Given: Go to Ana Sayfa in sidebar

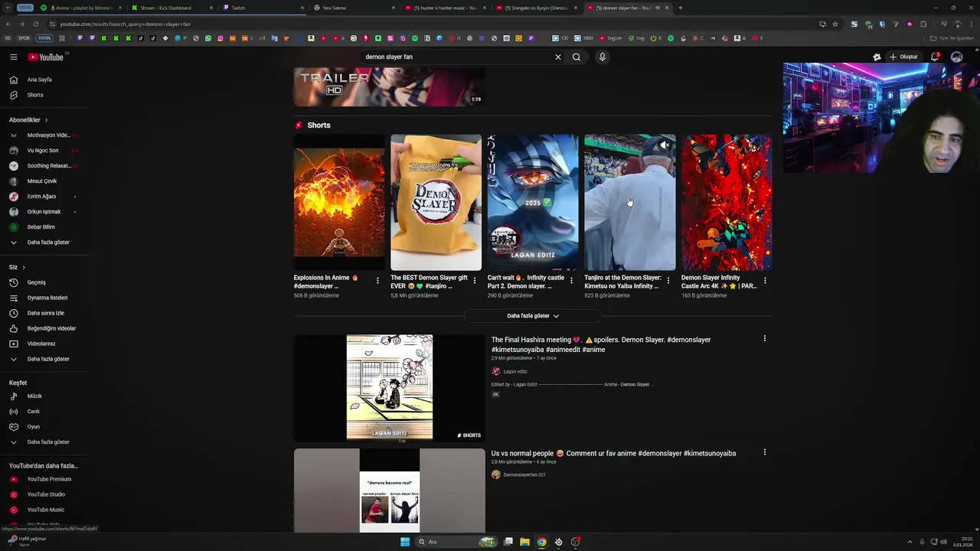Looking at the screenshot, I should pos(40,80).
